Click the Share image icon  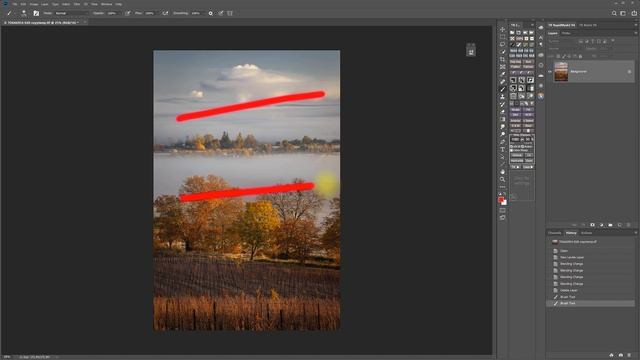click(634, 13)
